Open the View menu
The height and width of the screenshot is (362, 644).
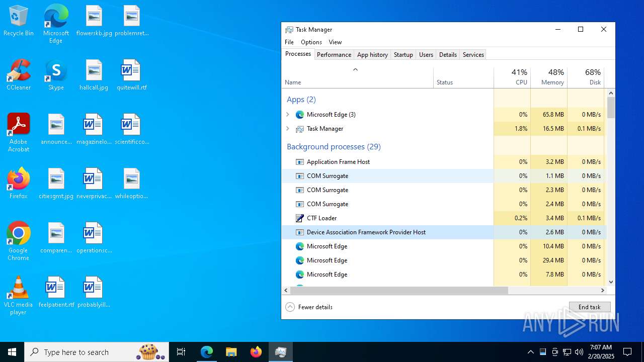click(x=335, y=42)
